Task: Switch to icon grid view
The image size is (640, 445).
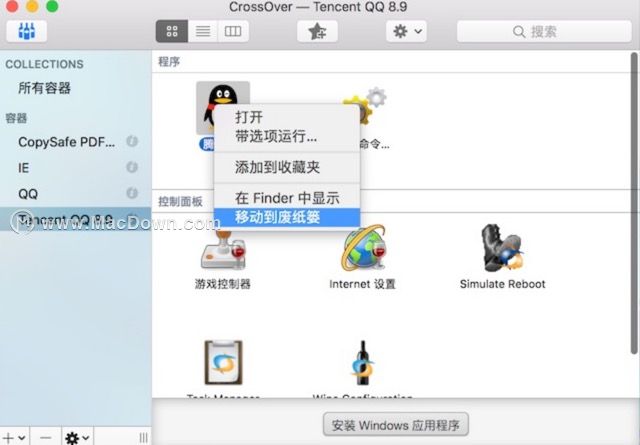Action: tap(172, 31)
